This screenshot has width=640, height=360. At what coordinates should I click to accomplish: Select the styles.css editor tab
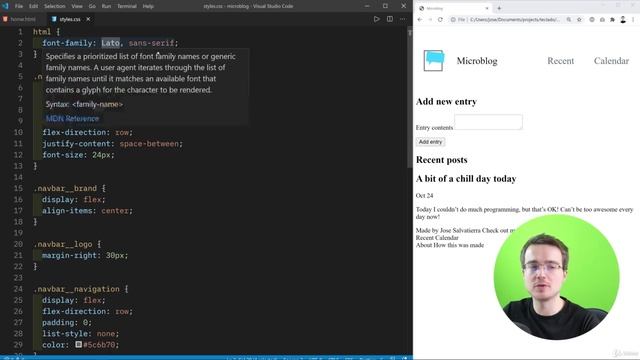pos(70,19)
